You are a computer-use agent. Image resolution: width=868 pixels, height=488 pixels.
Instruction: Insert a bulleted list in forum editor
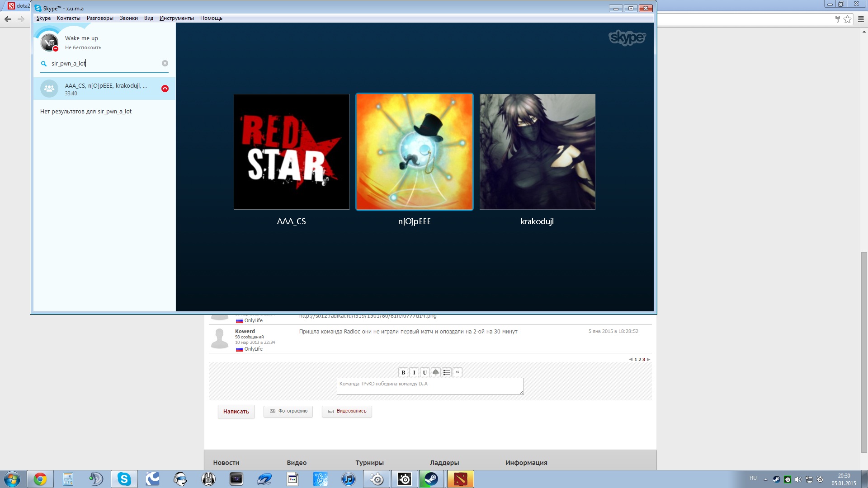[447, 372]
